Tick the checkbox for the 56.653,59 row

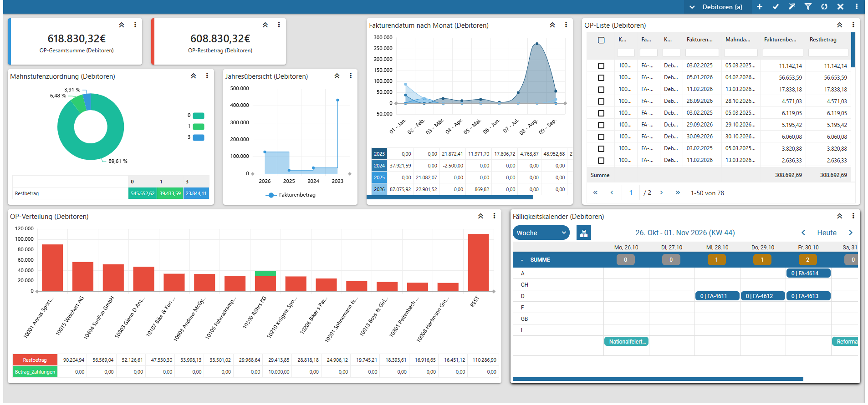pos(601,78)
